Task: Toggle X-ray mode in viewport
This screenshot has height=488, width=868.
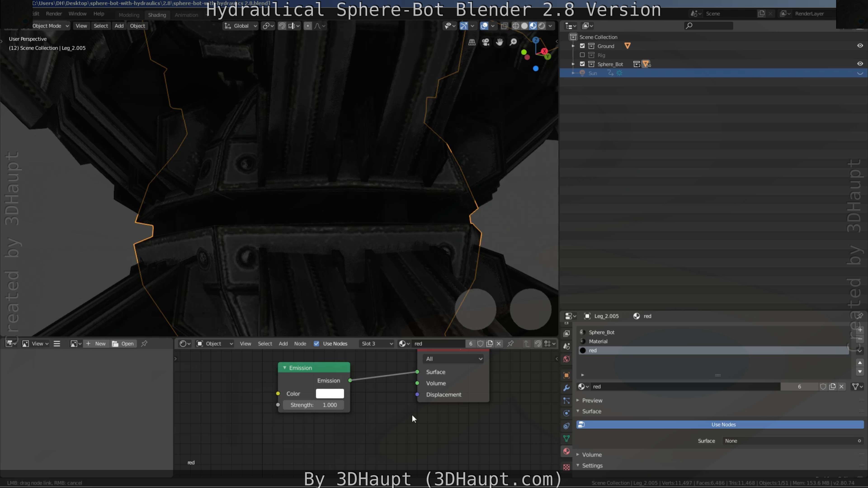Action: tap(504, 26)
